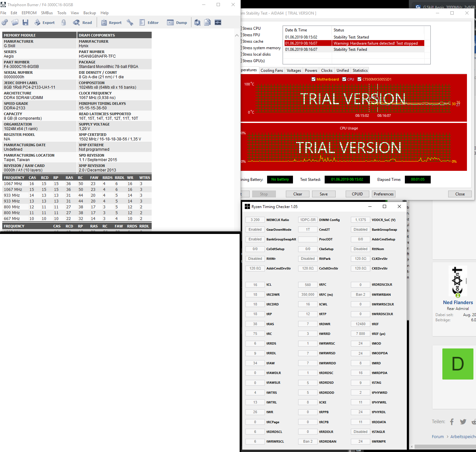Open the EEPROM menu
476x452 pixels.
(29, 13)
